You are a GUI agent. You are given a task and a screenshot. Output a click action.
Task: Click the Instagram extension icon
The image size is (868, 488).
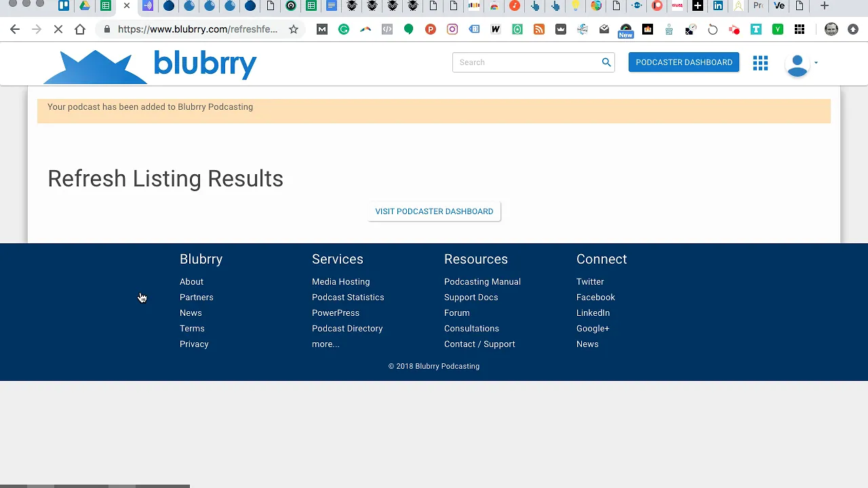click(452, 29)
